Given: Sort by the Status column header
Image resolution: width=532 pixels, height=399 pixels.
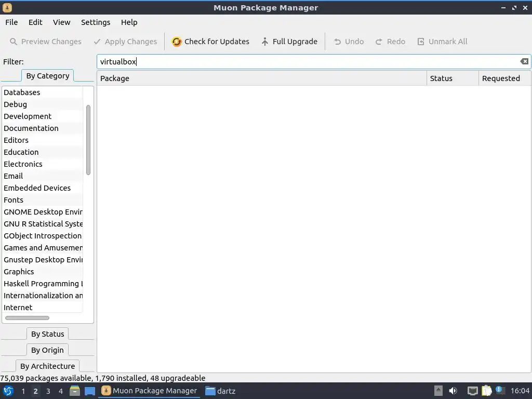Looking at the screenshot, I should (453, 78).
